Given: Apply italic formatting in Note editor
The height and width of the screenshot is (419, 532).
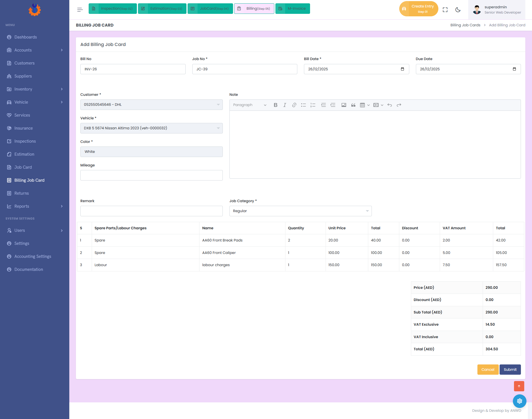Looking at the screenshot, I should coord(285,105).
